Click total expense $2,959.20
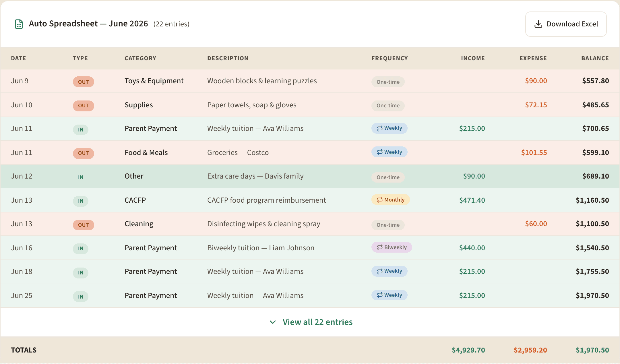This screenshot has height=364, width=620. (x=530, y=350)
